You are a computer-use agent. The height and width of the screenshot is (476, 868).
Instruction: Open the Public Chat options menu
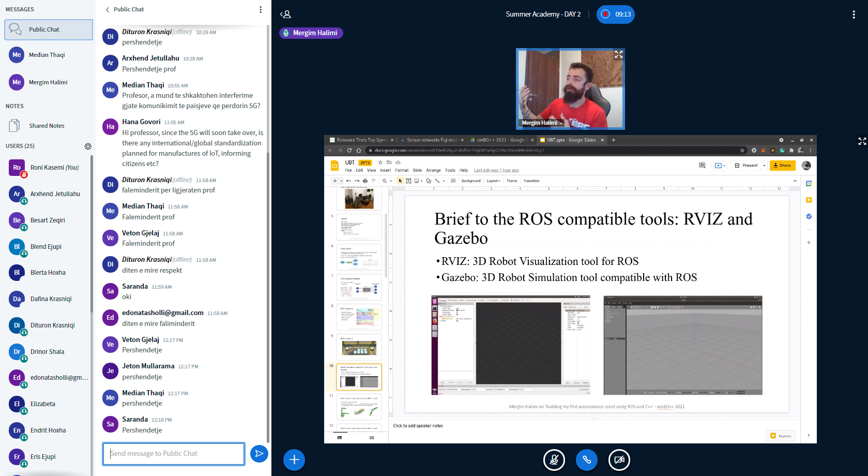261,9
